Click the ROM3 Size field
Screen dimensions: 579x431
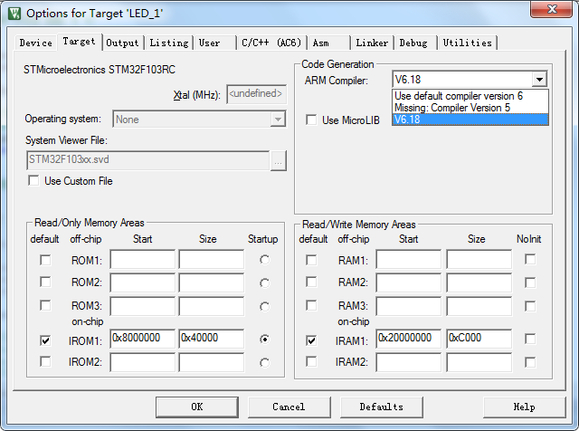(211, 306)
